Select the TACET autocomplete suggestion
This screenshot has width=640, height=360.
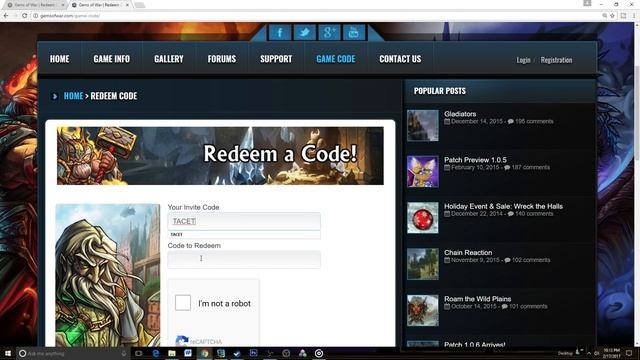click(x=244, y=235)
